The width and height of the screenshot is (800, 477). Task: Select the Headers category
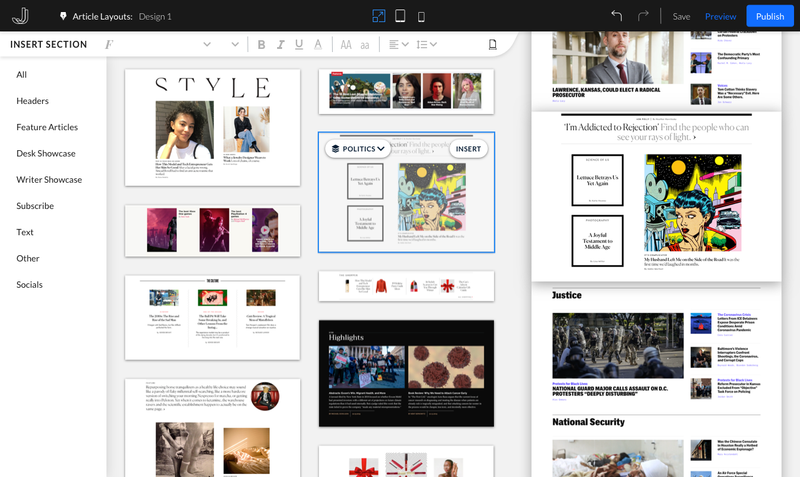(32, 101)
